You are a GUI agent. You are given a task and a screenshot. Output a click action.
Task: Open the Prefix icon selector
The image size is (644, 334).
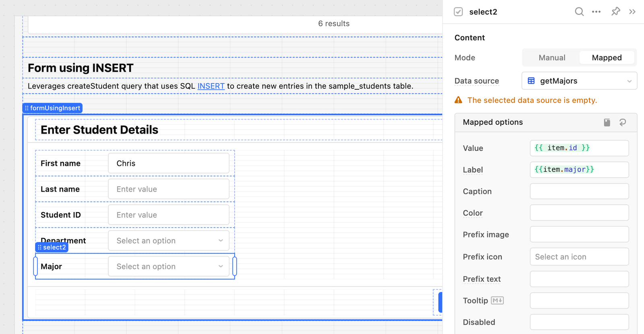click(x=579, y=257)
